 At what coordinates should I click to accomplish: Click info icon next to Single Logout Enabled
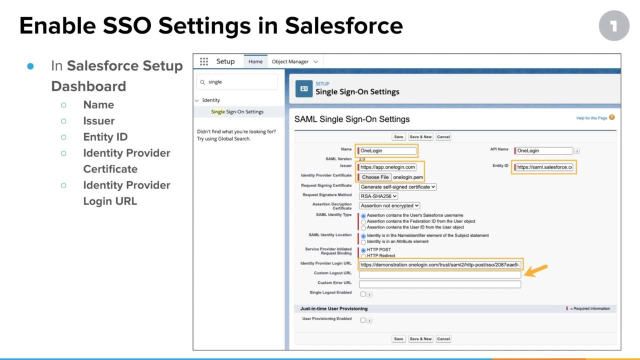click(x=369, y=294)
